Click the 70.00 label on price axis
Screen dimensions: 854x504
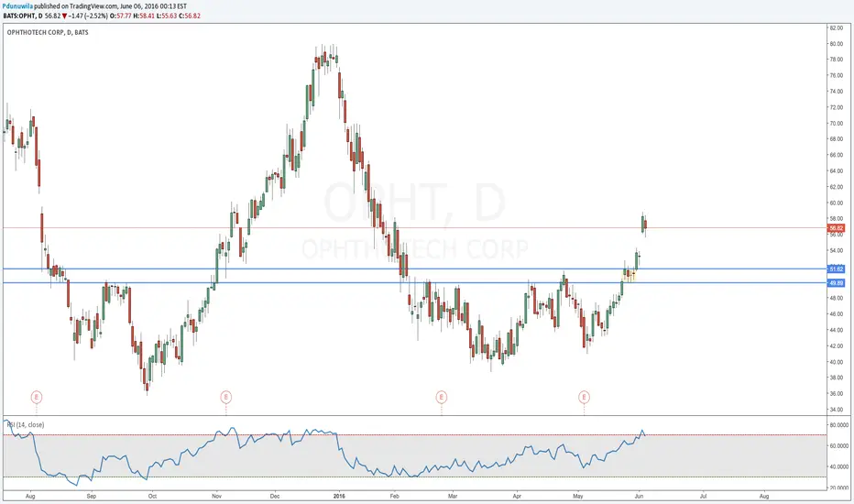coord(836,123)
